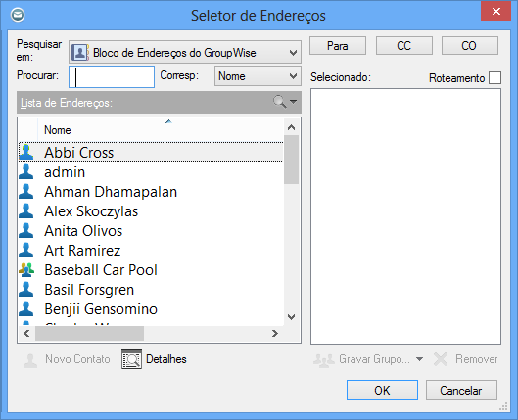Confirm with the OK button

click(x=382, y=391)
